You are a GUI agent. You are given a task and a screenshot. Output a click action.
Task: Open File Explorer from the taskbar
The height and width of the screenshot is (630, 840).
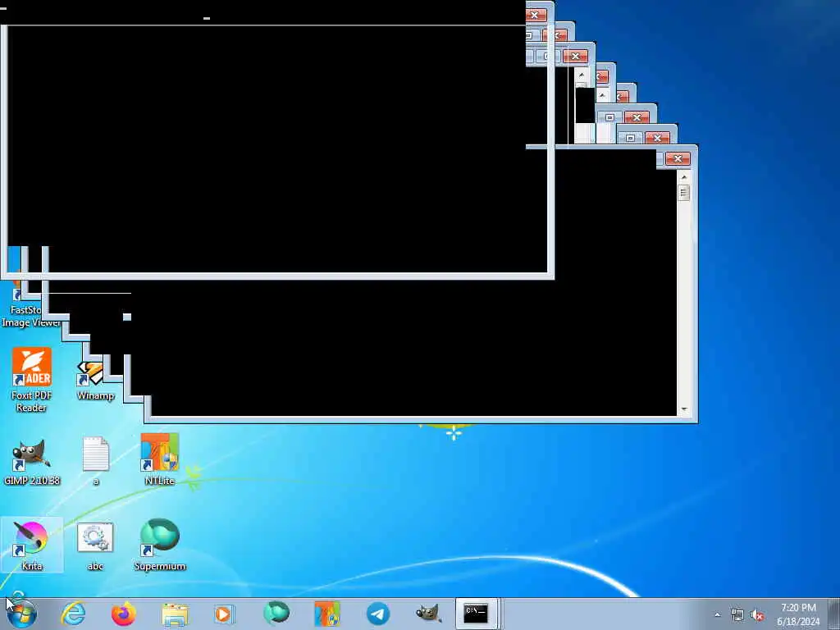point(175,614)
